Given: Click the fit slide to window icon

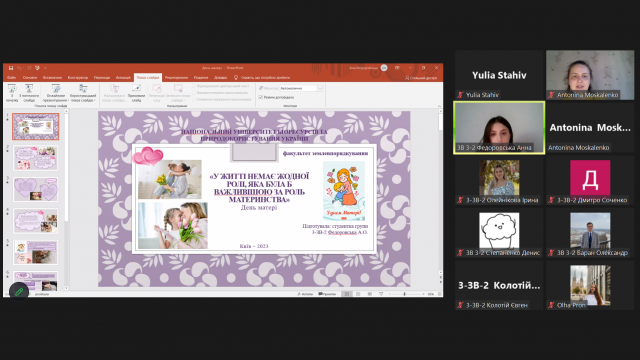Looking at the screenshot, I should pyautogui.click(x=440, y=294).
